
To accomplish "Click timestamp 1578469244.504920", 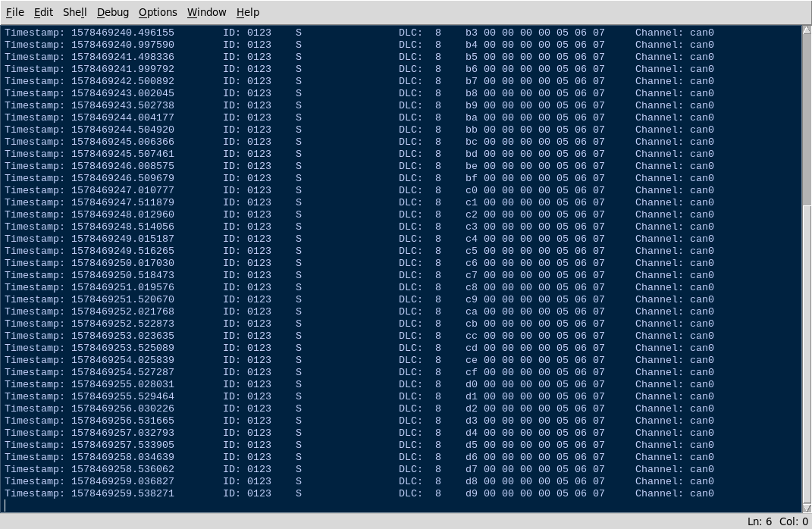I will [x=123, y=130].
